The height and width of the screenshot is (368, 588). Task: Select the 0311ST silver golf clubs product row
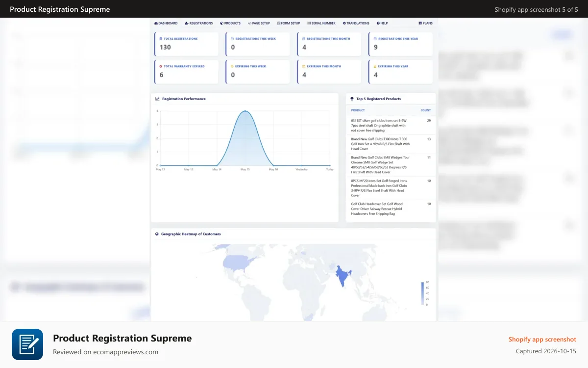(x=391, y=125)
